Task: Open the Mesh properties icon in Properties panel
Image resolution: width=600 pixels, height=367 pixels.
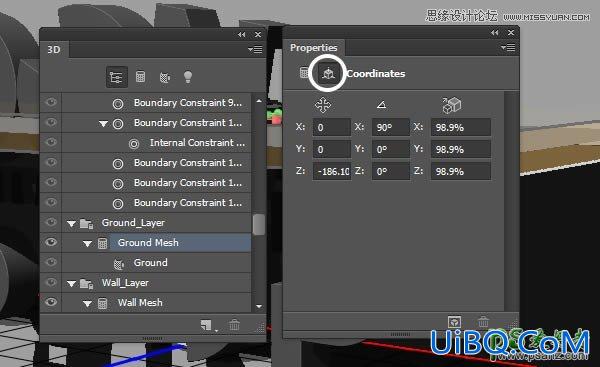Action: tap(304, 72)
